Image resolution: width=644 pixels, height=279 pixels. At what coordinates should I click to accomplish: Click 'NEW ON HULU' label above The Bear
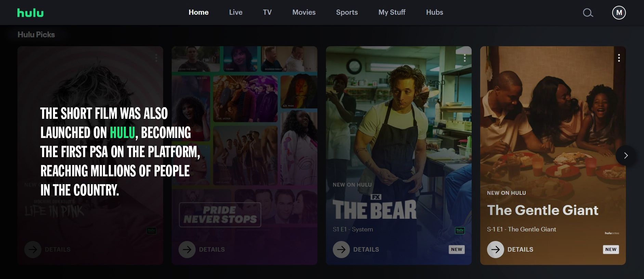(352, 185)
